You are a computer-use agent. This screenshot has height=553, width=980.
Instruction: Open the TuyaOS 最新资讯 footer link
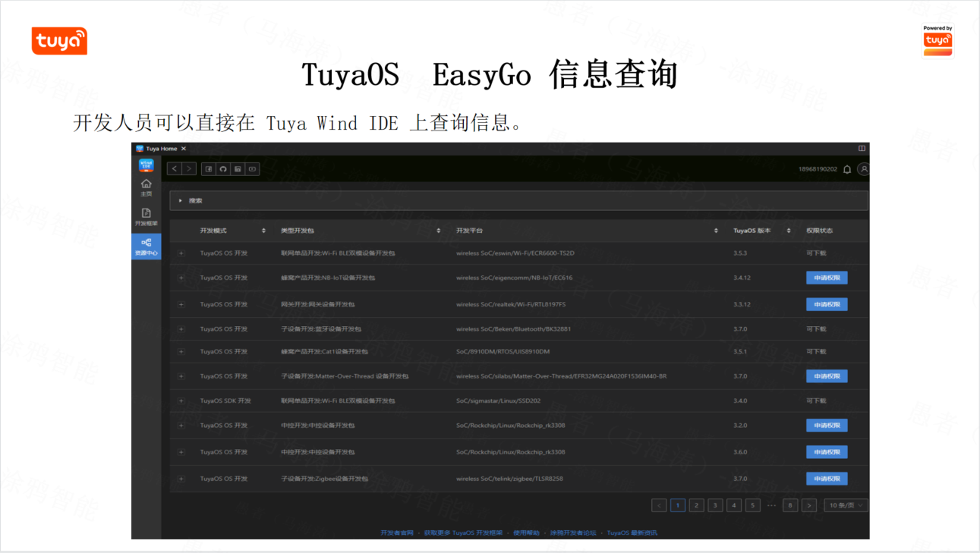click(632, 533)
